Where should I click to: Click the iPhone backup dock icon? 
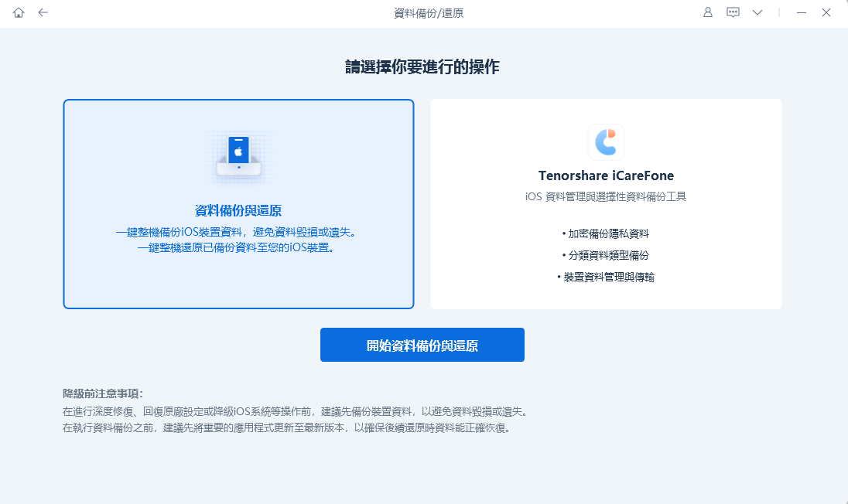(238, 157)
